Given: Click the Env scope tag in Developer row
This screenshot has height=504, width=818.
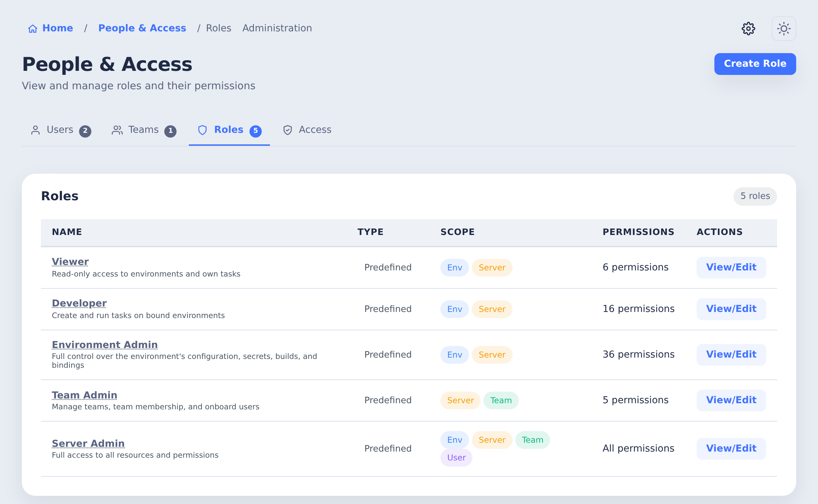Looking at the screenshot, I should pos(455,309).
